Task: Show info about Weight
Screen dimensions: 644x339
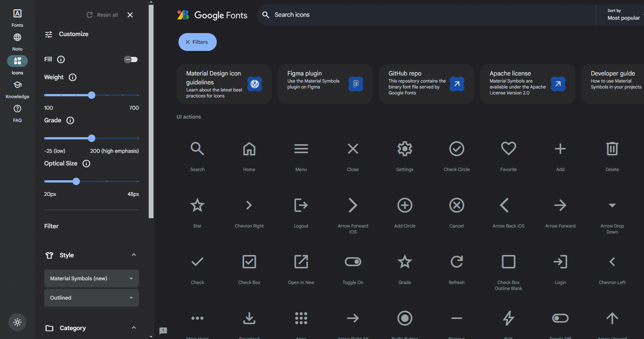Action: (x=72, y=77)
